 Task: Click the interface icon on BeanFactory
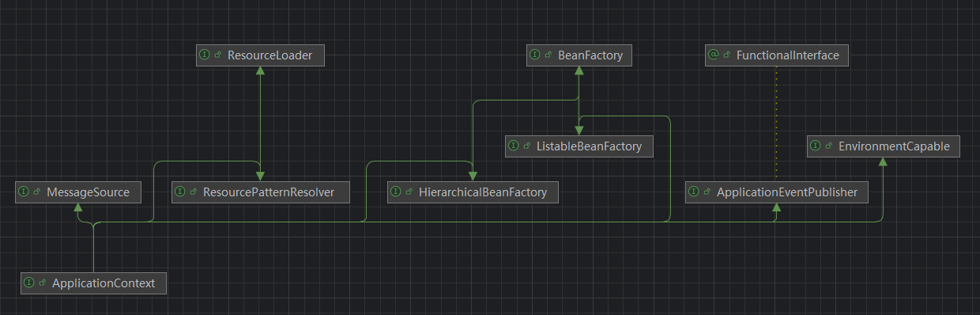click(535, 55)
